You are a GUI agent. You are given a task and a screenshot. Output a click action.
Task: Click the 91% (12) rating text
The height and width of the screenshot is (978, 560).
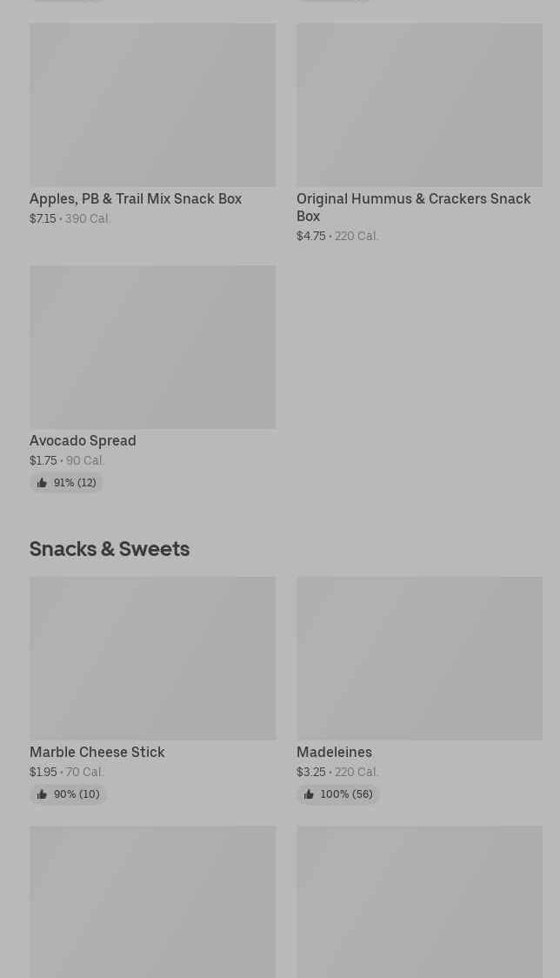[75, 483]
